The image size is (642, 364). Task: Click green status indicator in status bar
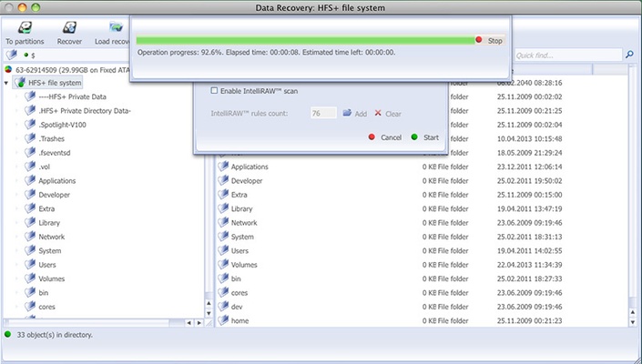pos(7,334)
